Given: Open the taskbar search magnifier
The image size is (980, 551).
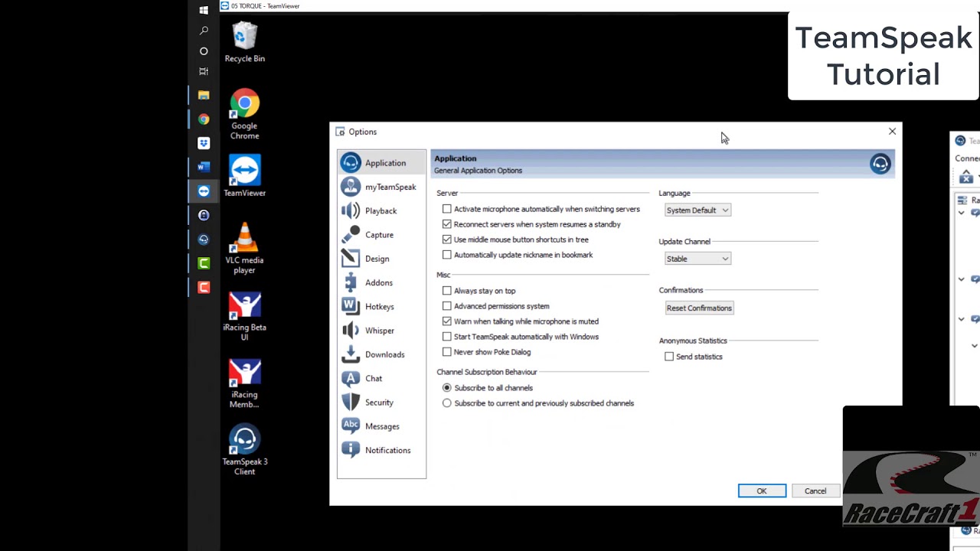Looking at the screenshot, I should [204, 31].
